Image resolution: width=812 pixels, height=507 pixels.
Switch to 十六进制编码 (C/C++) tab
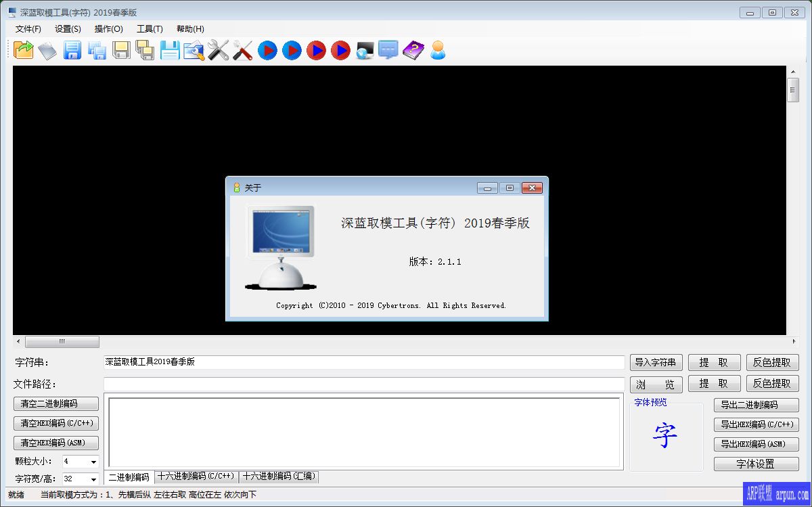196,477
